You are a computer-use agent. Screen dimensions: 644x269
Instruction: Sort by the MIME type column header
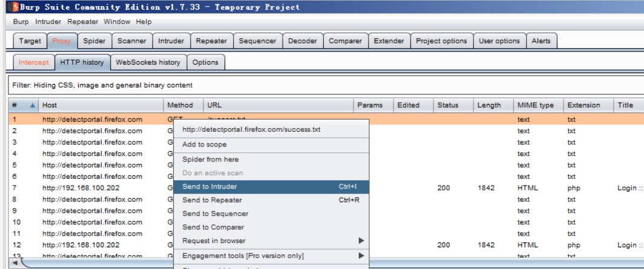point(539,105)
